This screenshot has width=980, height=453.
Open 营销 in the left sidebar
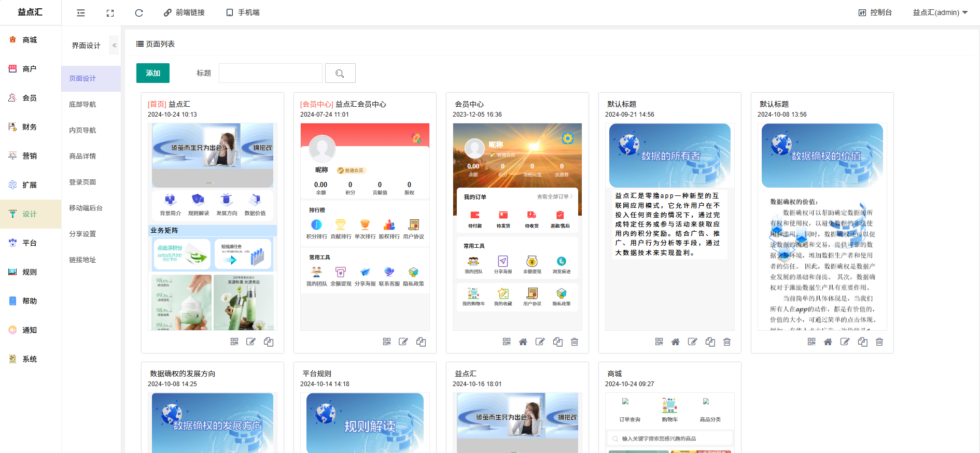tap(30, 156)
